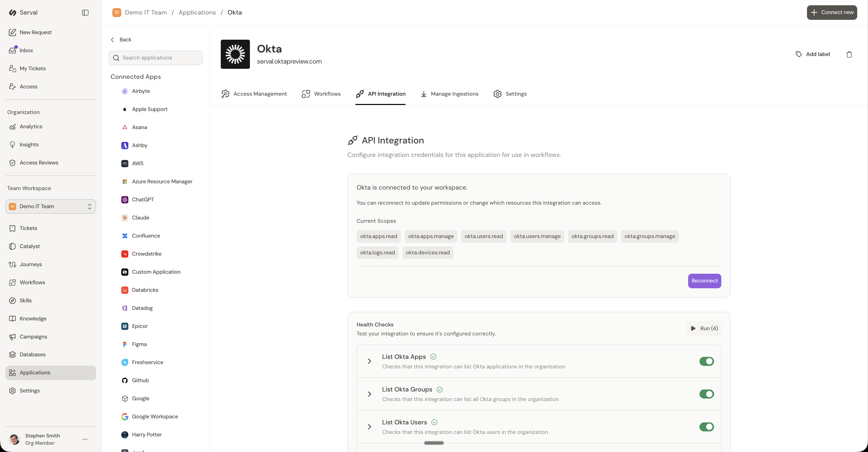Click the Connect new button

pyautogui.click(x=832, y=13)
